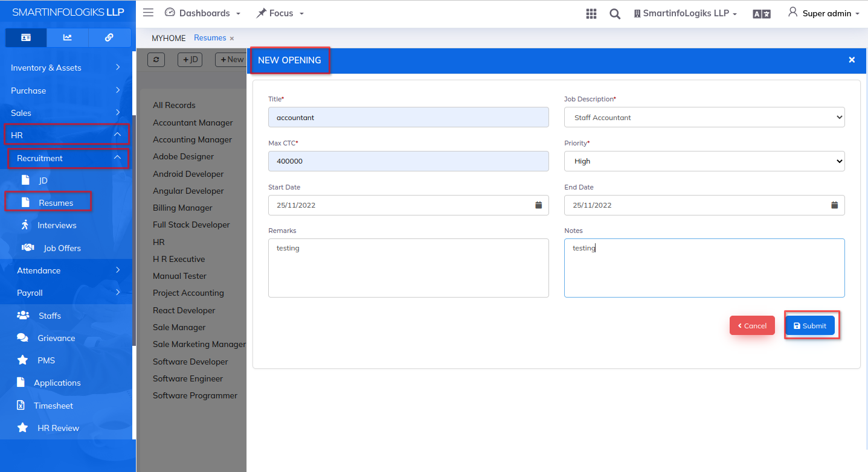The height and width of the screenshot is (472, 868).
Task: Click the Max CTC input field
Action: (x=408, y=161)
